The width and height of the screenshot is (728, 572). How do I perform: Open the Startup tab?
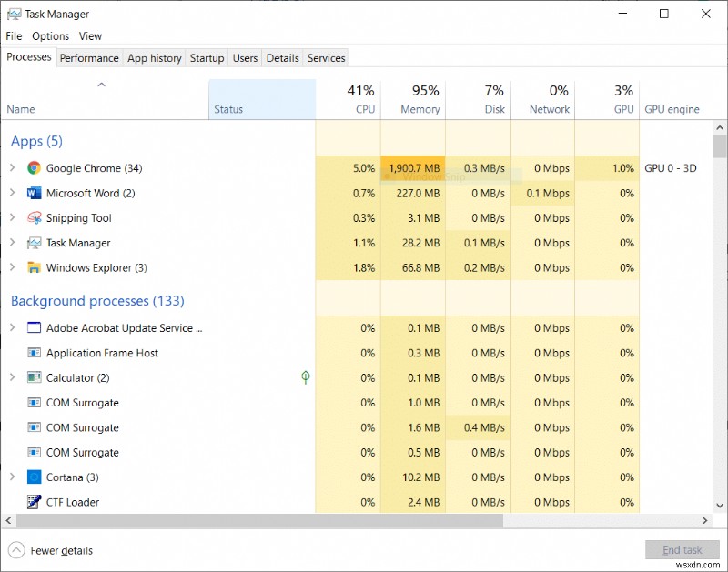207,58
